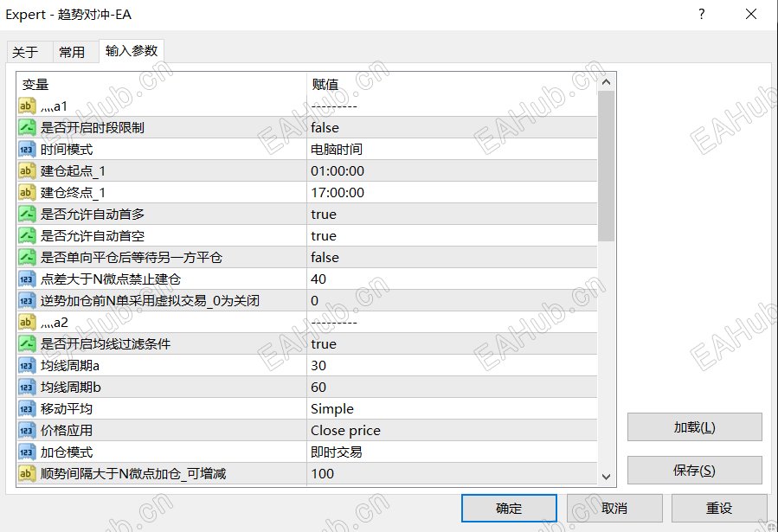The image size is (778, 532).
Task: Click the scrollbar up arrow
Action: point(607,82)
